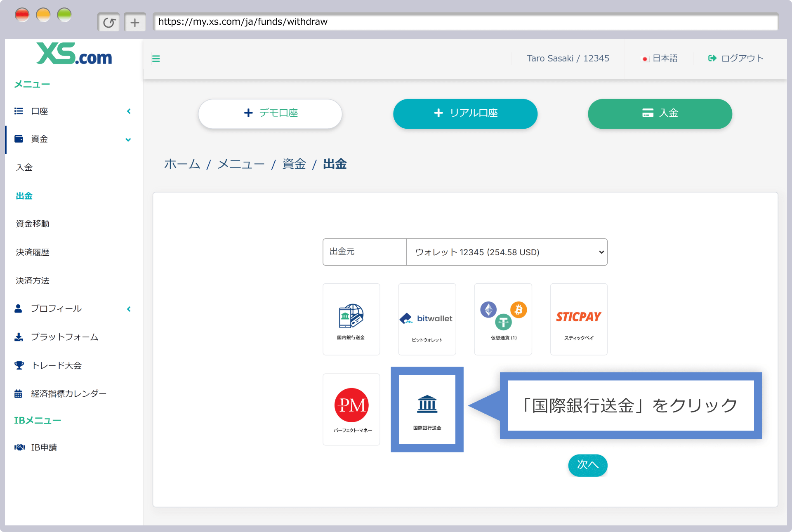The height and width of the screenshot is (532, 792).
Task: Click the 出金 breadcrumb text
Action: pos(335,164)
